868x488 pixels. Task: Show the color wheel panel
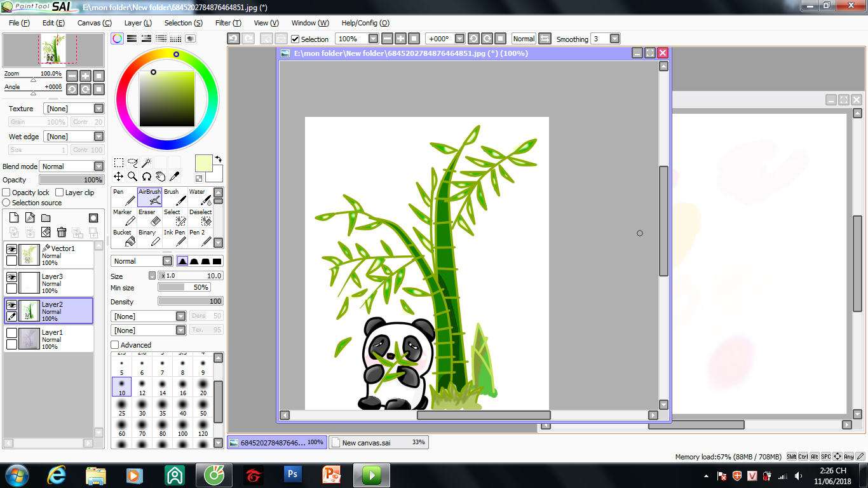117,39
